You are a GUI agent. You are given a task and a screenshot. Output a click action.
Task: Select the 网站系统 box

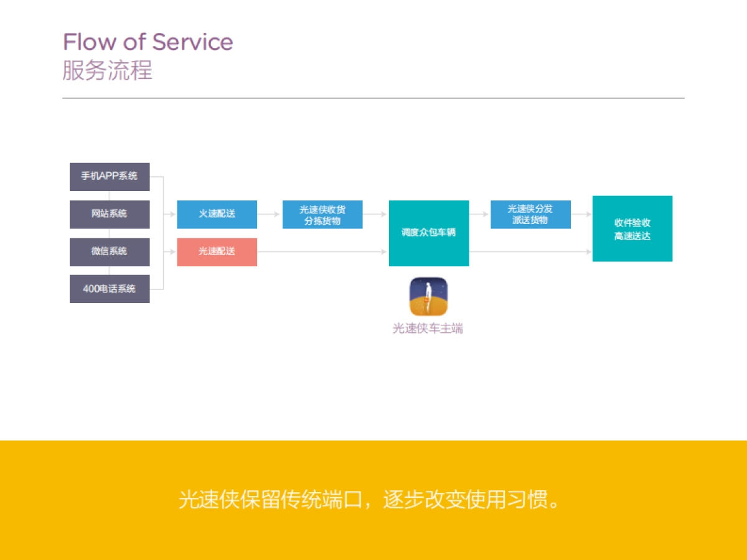tap(110, 213)
